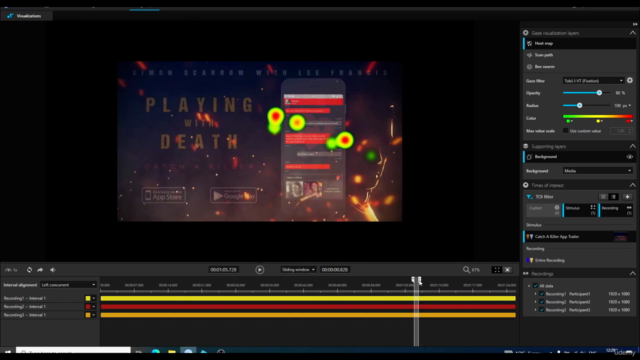
Task: Click the Gaze visualization layers header icon
Action: (x=526, y=33)
